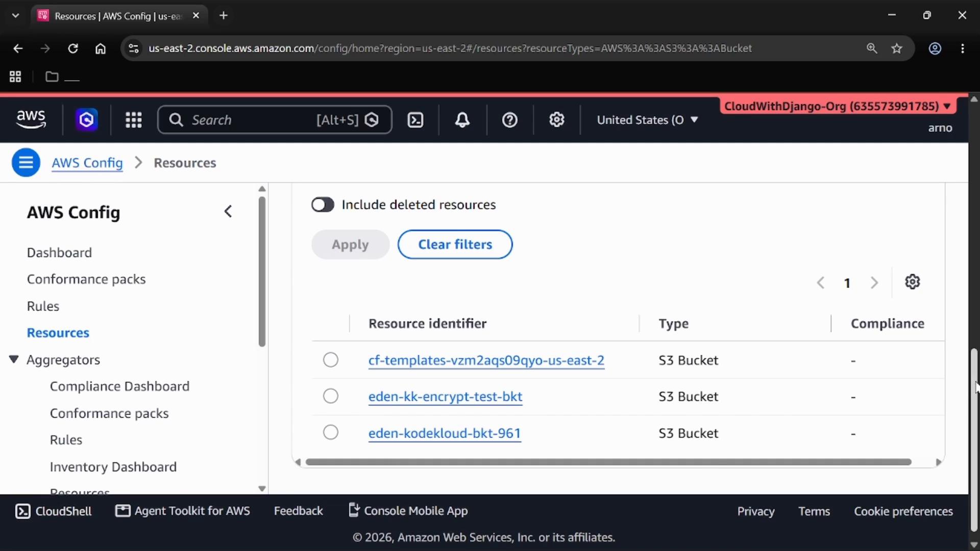Select eden-kodekloud-bkt-961 radio button
This screenshot has width=980, height=551.
331,432
